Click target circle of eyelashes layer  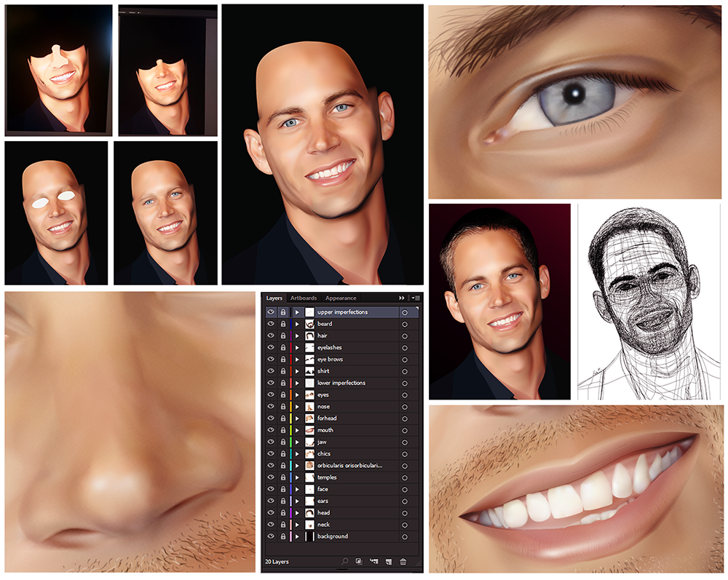click(404, 348)
